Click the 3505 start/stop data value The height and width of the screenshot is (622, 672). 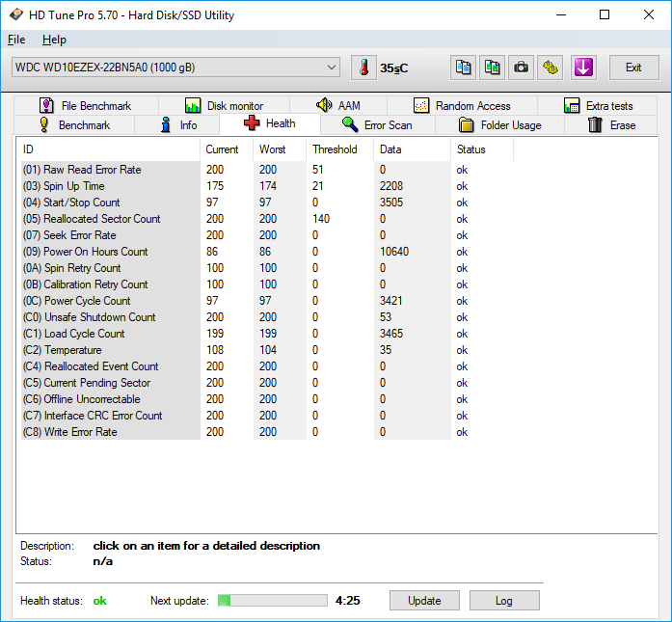coord(391,203)
